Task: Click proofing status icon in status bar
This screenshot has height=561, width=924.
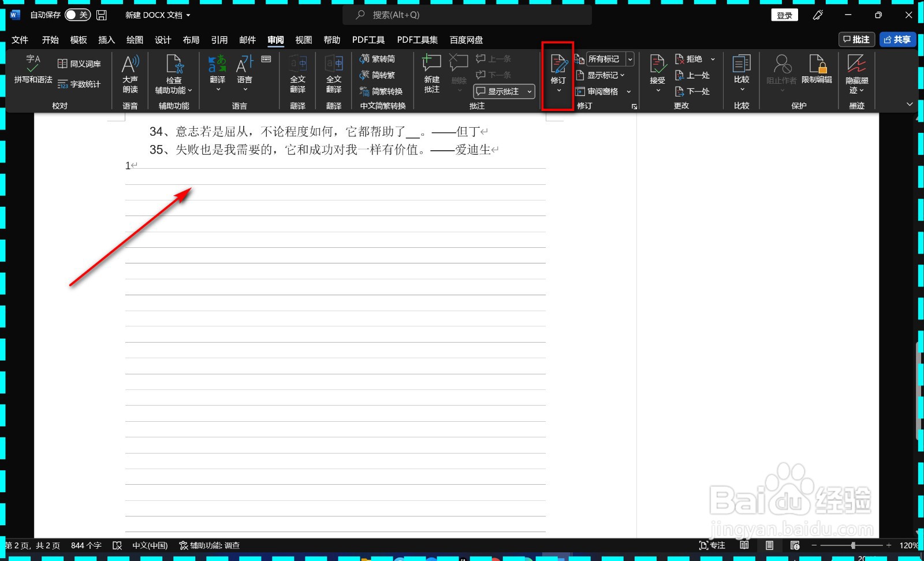Action: (x=117, y=545)
